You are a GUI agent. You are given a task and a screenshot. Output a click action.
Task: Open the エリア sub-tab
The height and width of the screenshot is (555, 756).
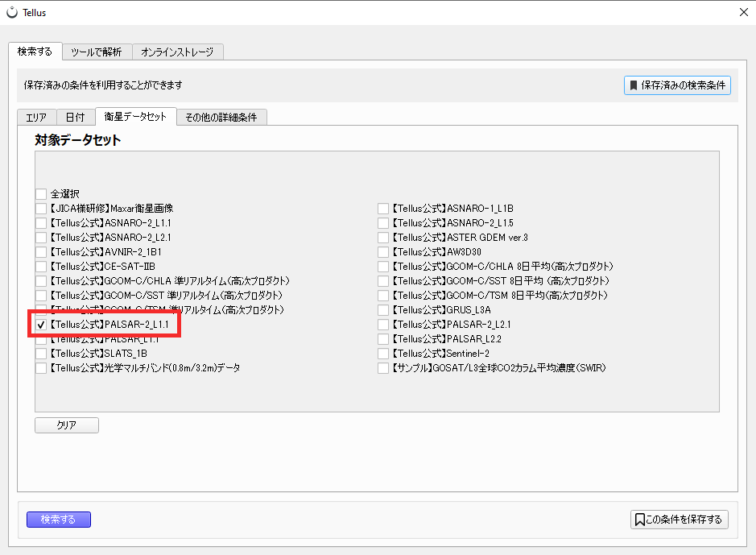[37, 117]
